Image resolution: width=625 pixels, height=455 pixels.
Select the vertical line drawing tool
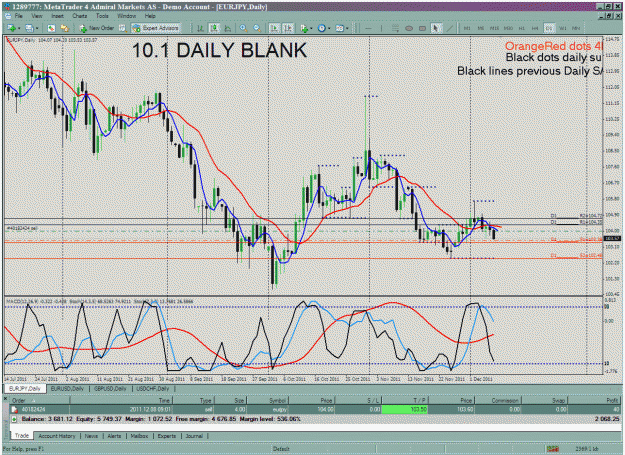381,28
